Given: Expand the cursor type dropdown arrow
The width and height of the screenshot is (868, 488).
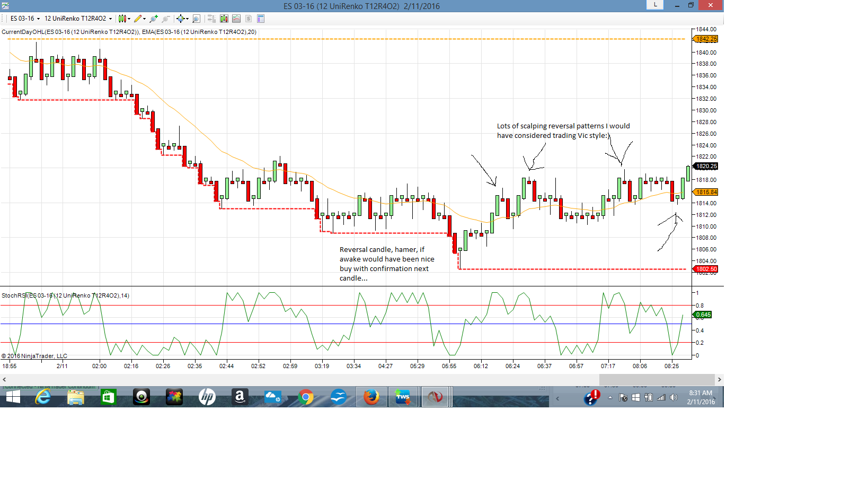Looking at the screenshot, I should 187,19.
